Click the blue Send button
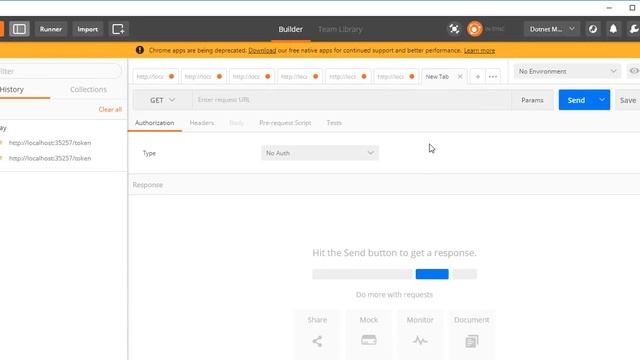 [x=576, y=100]
